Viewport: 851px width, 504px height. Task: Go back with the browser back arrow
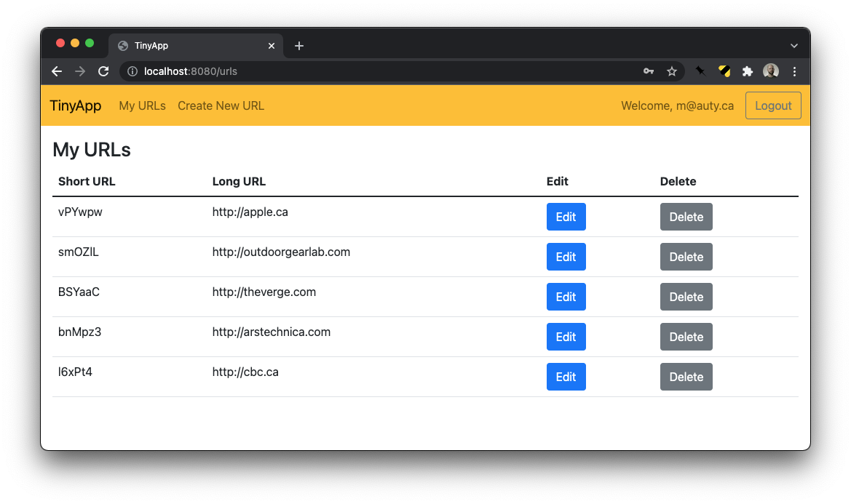pyautogui.click(x=57, y=71)
